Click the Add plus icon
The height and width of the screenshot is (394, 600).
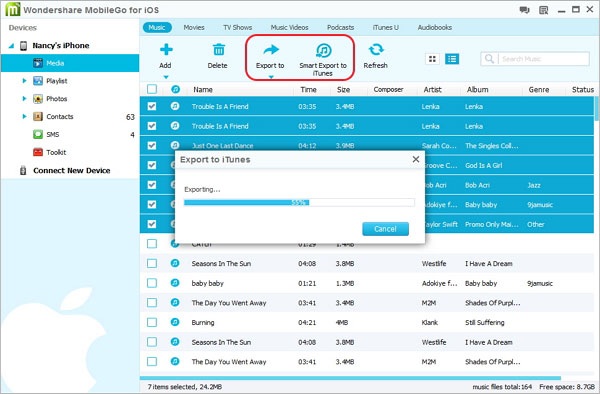pos(166,50)
